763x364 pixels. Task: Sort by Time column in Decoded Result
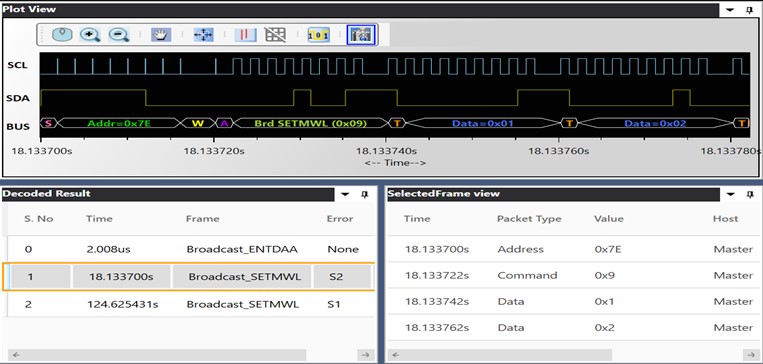(99, 219)
